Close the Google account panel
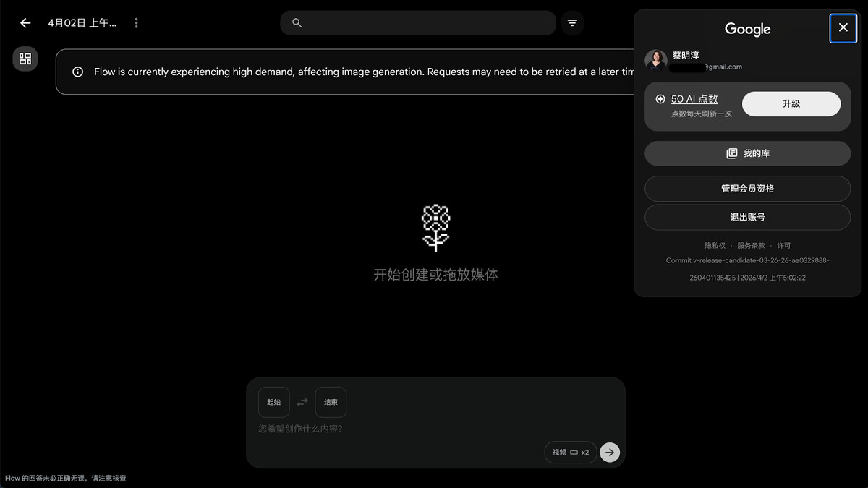Image resolution: width=868 pixels, height=488 pixels. click(x=843, y=28)
